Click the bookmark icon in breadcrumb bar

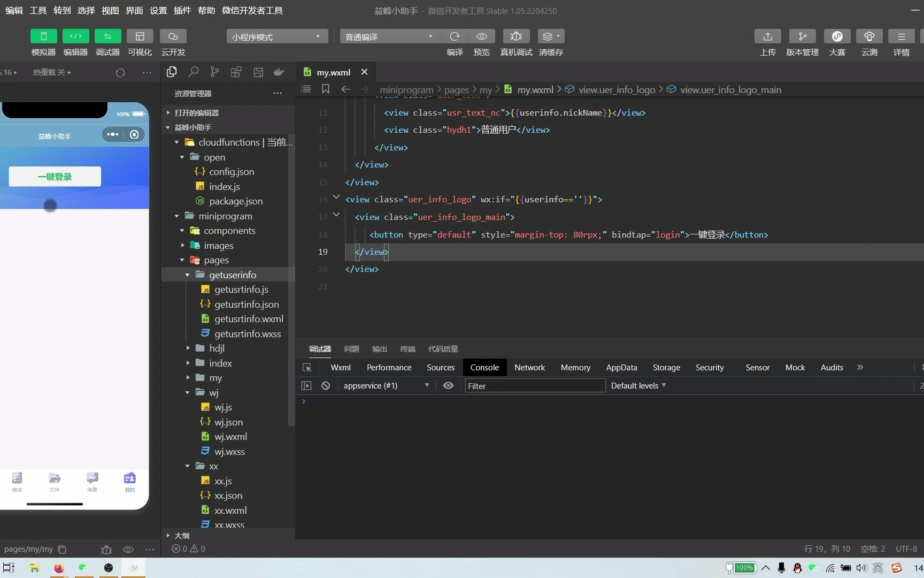pos(325,89)
